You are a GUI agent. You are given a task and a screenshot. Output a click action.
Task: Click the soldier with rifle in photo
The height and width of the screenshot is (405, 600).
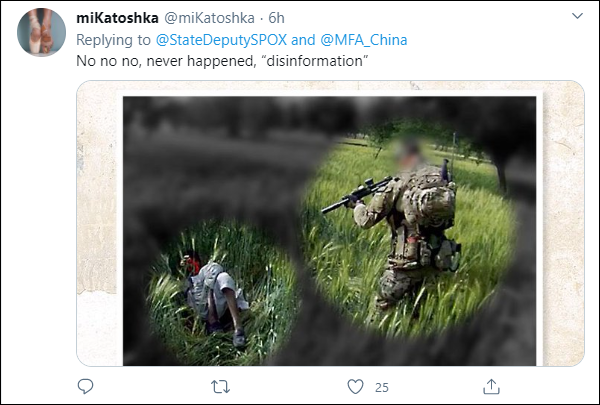click(x=406, y=226)
